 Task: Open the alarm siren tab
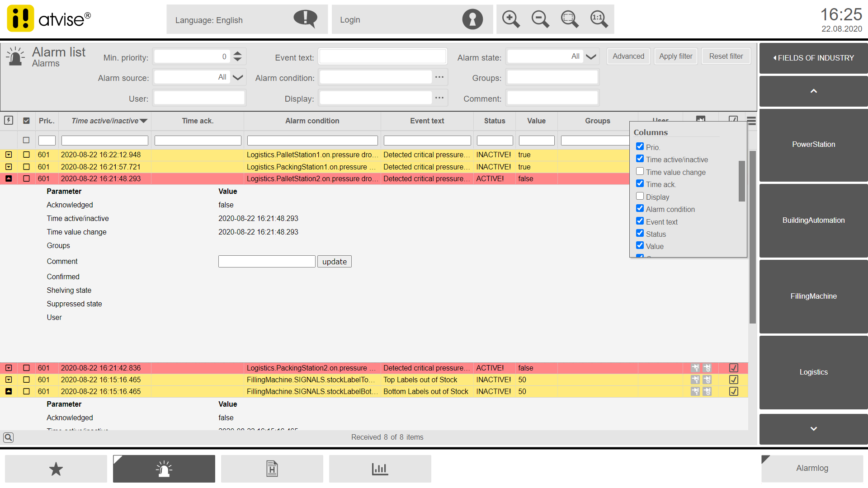(164, 469)
